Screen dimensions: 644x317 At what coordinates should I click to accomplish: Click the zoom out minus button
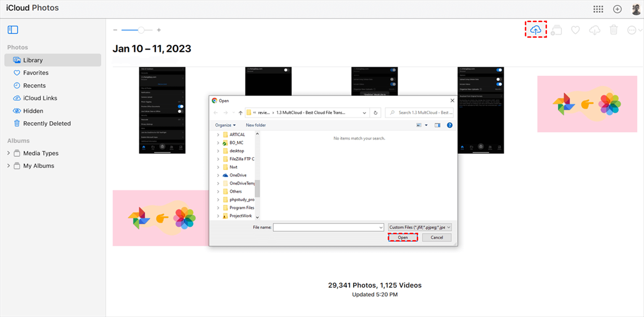[115, 30]
